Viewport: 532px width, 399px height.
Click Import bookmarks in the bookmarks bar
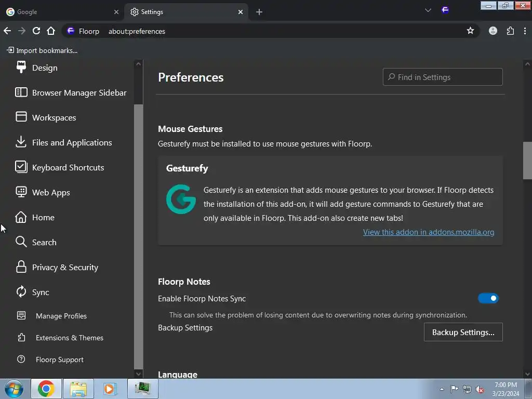42,50
